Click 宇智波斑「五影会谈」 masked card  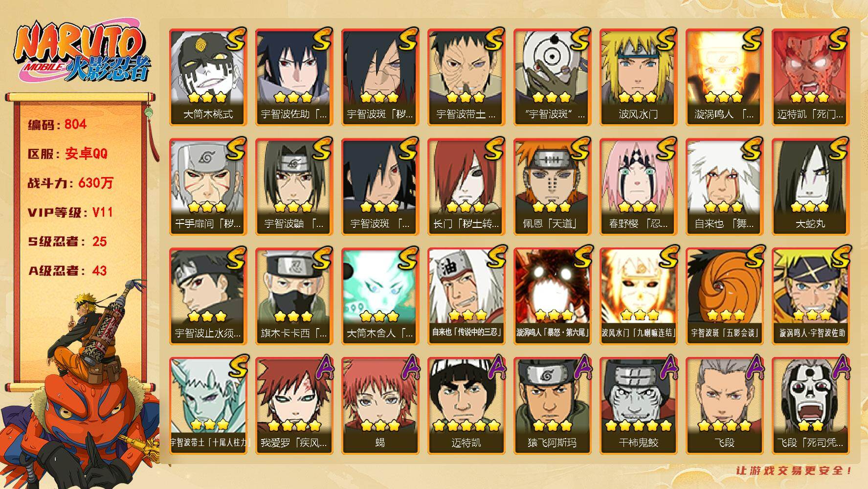click(x=724, y=296)
